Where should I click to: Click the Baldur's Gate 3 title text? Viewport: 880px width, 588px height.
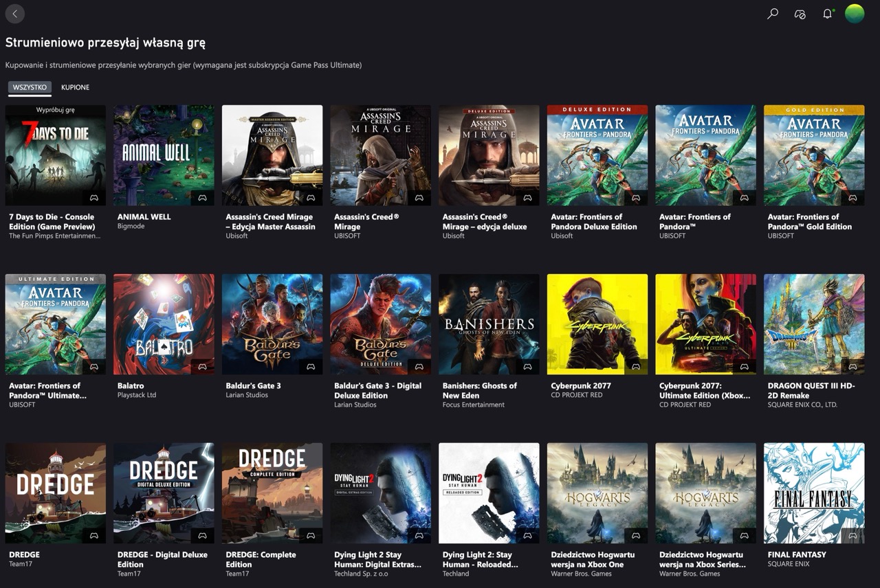pyautogui.click(x=253, y=386)
